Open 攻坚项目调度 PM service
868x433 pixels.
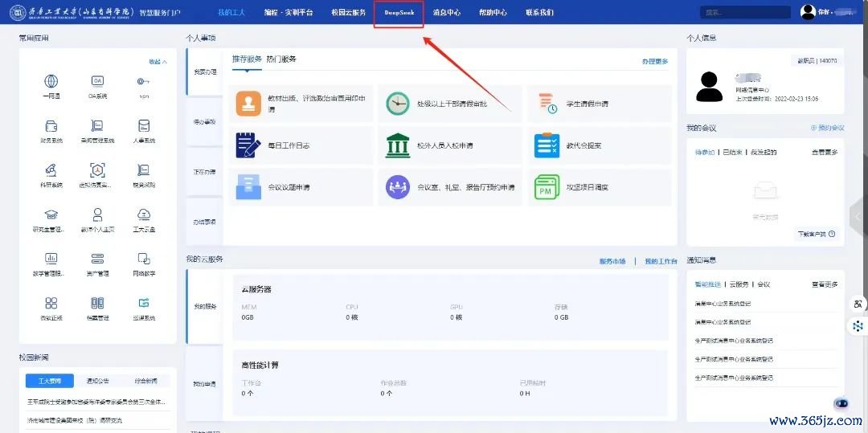[x=600, y=187]
